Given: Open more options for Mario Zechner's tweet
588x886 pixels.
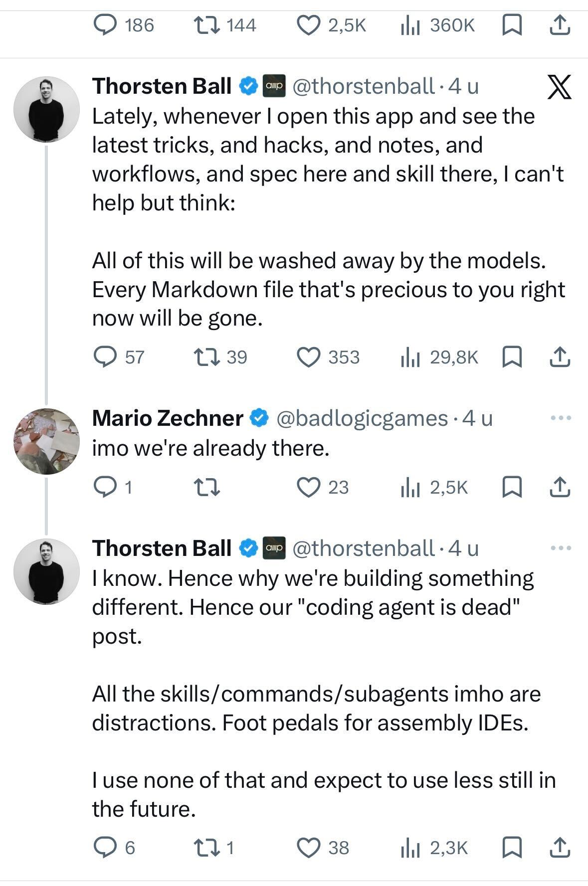Looking at the screenshot, I should tap(561, 418).
